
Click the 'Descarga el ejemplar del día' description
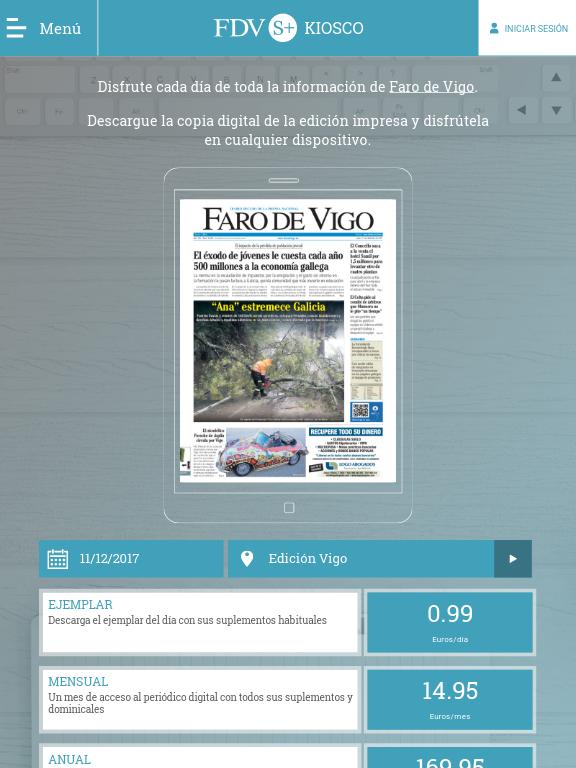187,620
